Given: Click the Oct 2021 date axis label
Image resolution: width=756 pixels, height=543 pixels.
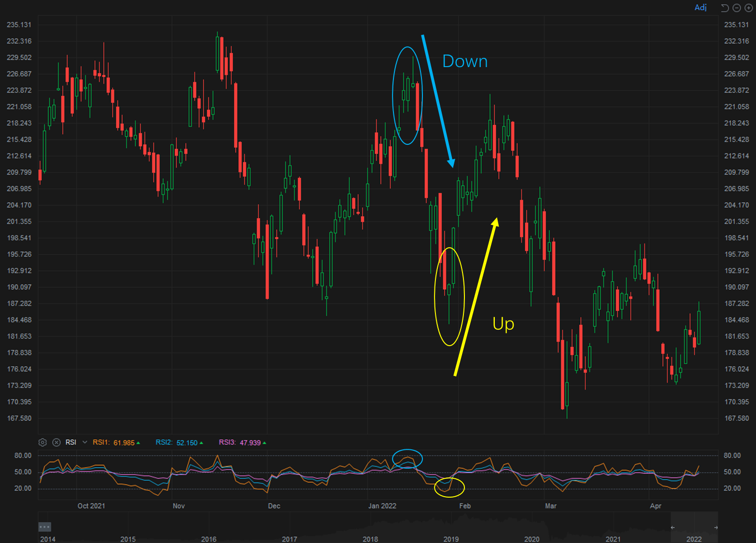Looking at the screenshot, I should click(x=91, y=506).
